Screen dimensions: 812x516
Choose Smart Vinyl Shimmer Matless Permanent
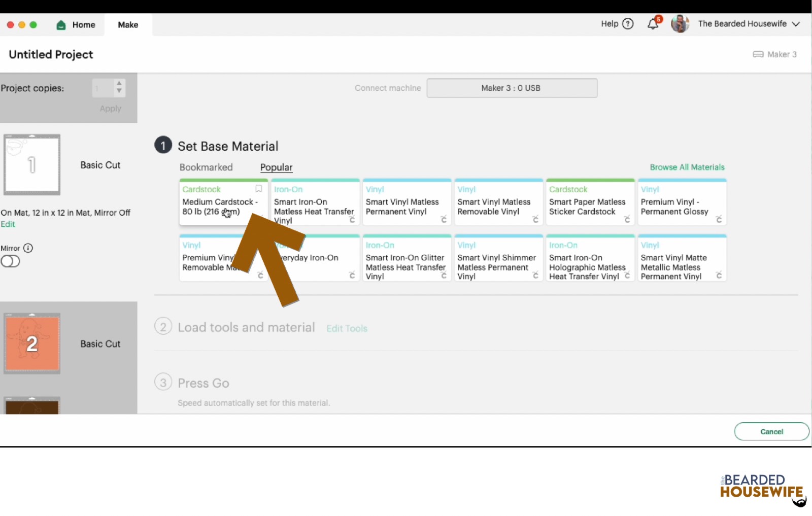498,258
